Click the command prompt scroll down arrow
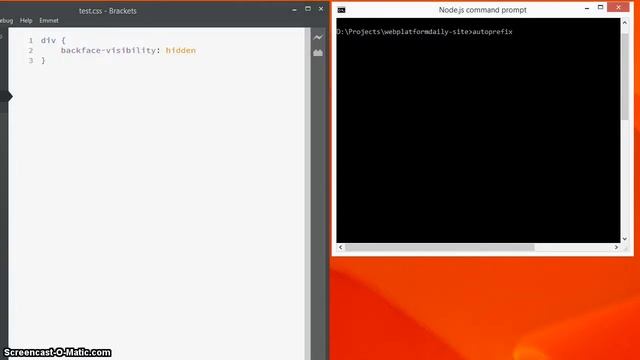This screenshot has width=640, height=360. pyautogui.click(x=624, y=239)
